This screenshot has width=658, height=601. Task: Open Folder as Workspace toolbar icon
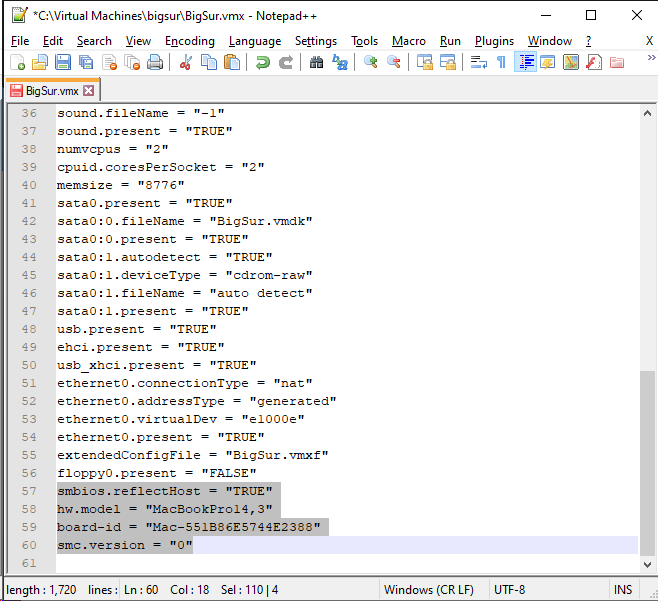coord(617,63)
